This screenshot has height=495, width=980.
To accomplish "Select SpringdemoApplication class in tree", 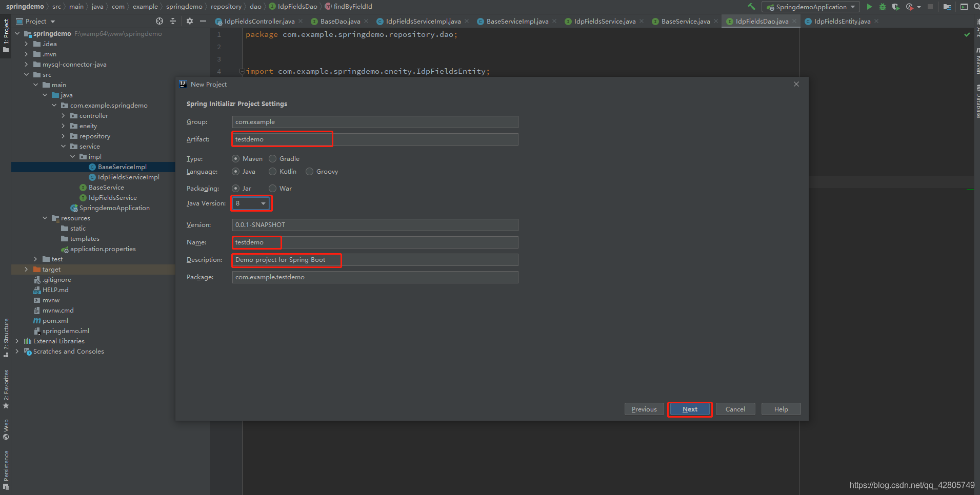I will pos(114,208).
